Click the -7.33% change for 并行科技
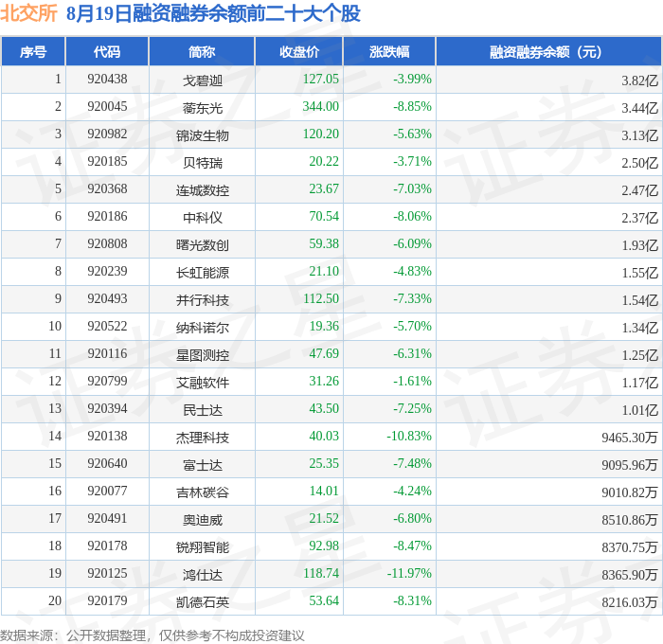 coord(412,299)
